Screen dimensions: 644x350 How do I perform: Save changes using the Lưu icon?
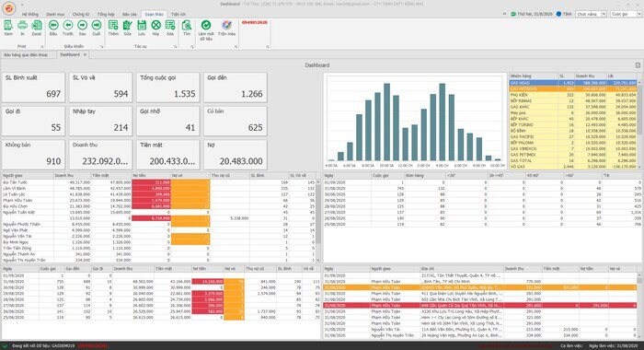(142, 28)
